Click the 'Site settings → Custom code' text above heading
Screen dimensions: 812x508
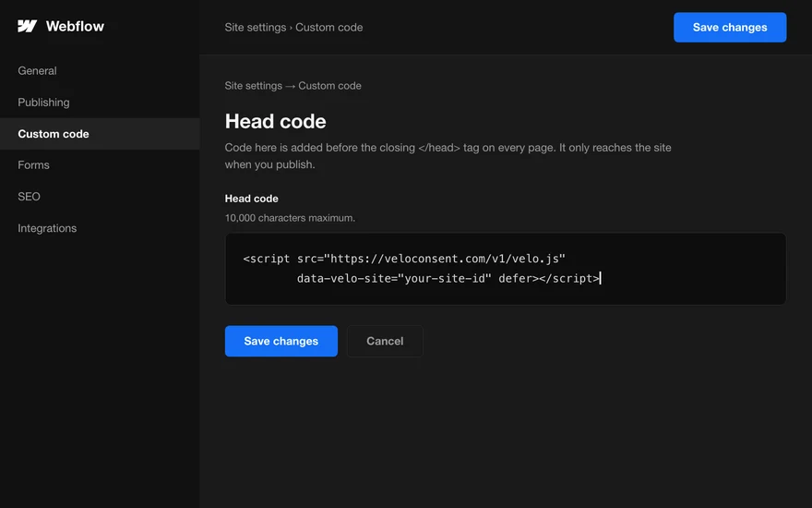[x=293, y=86]
